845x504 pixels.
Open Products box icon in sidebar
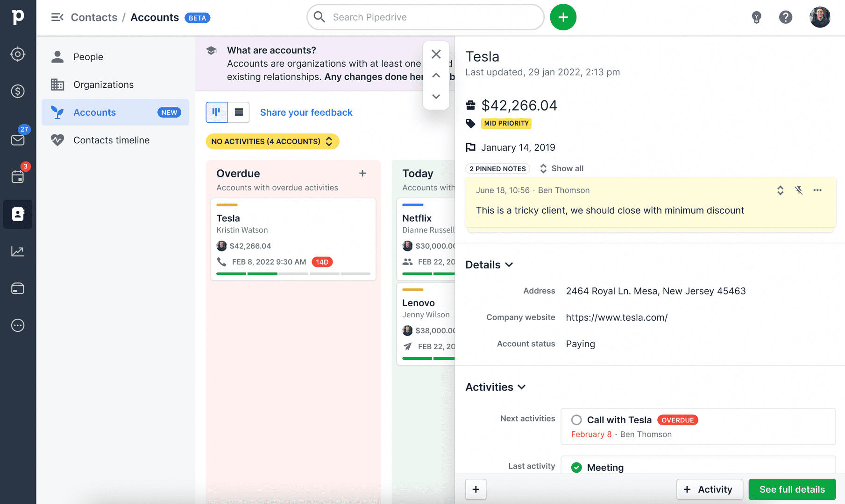click(x=18, y=288)
